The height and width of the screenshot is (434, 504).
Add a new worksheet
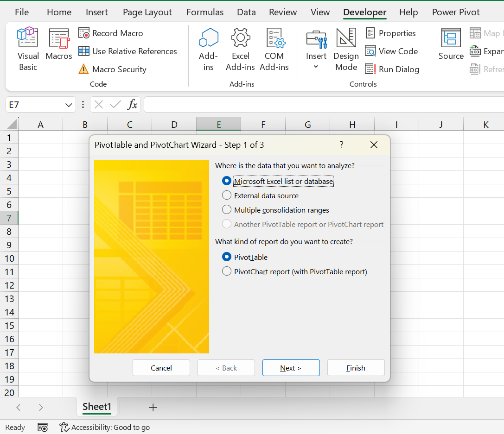pyautogui.click(x=153, y=407)
